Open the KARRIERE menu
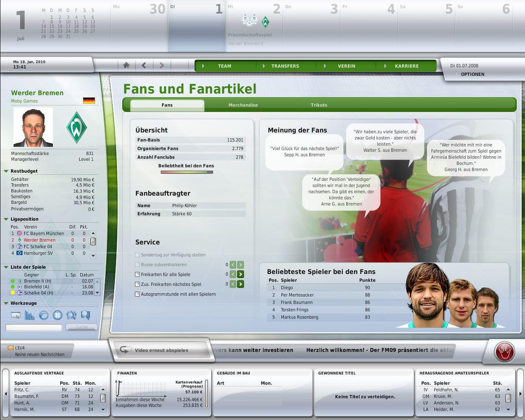The height and width of the screenshot is (420, 525). point(407,66)
